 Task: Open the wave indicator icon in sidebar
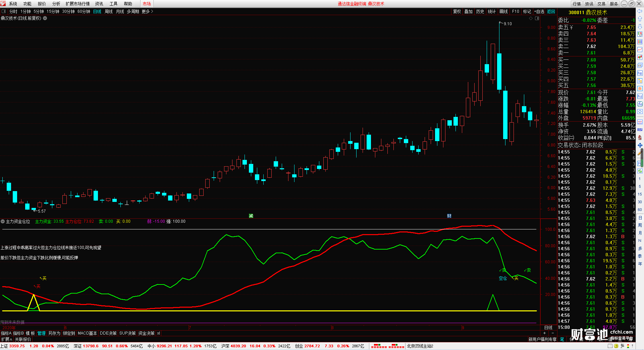(x=640, y=122)
